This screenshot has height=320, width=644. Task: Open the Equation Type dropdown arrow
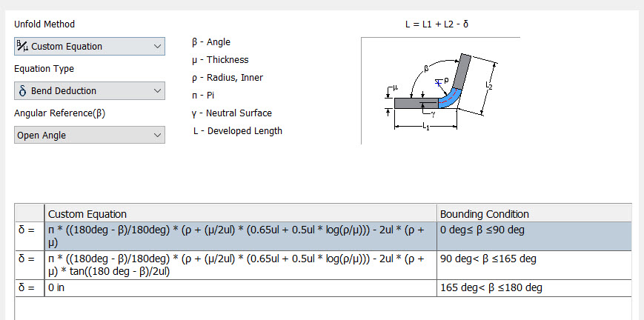(x=157, y=91)
